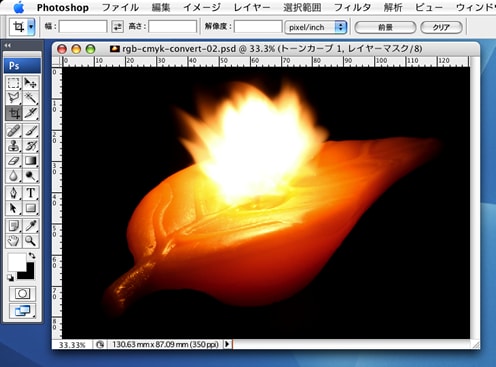Screen dimensions: 496x367
Task: Select the Magic Wand tool
Action: point(31,97)
